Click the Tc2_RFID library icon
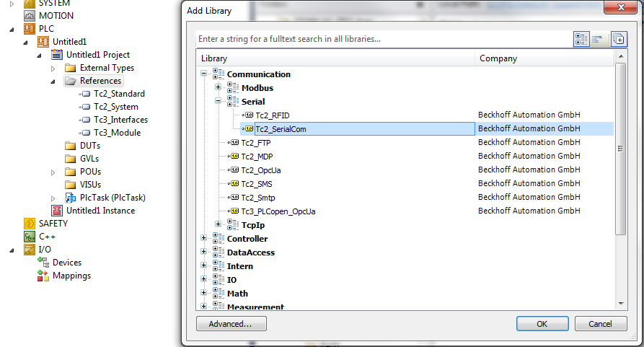 point(248,115)
